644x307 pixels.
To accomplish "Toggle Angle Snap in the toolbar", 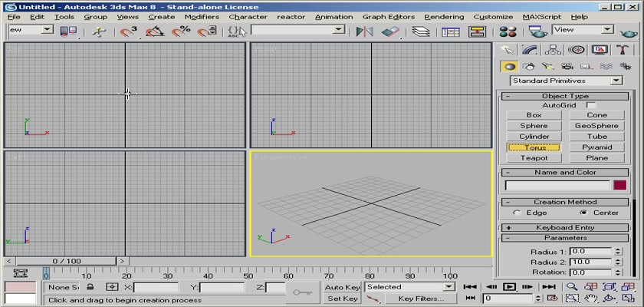I will point(155,31).
